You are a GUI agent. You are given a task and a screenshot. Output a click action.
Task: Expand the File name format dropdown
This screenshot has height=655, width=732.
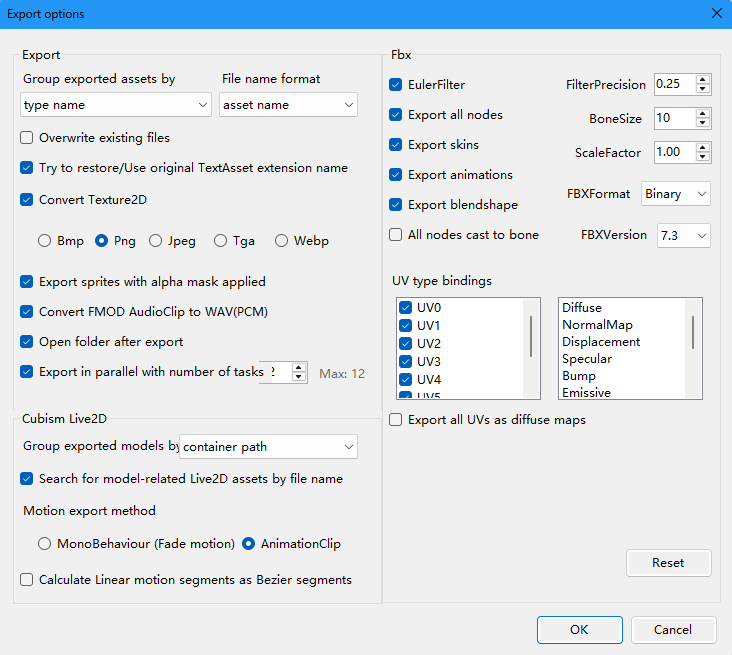(x=288, y=105)
